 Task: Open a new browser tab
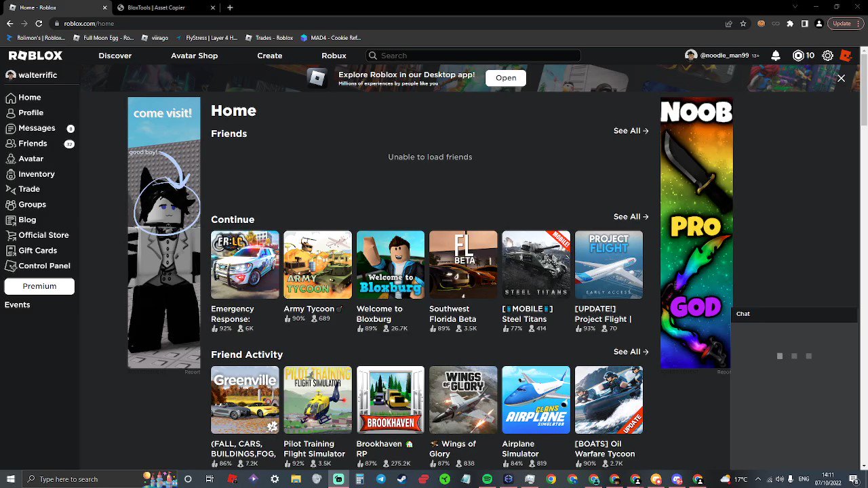[x=230, y=7]
